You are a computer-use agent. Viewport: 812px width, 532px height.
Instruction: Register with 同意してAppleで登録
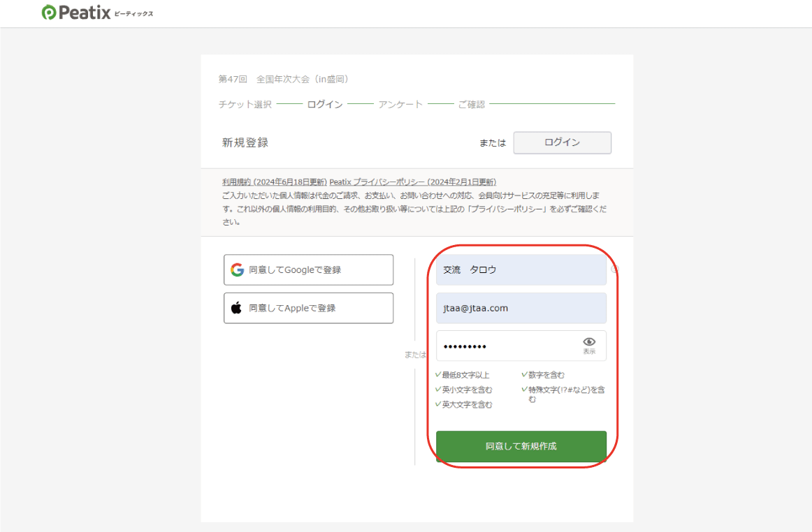pyautogui.click(x=309, y=308)
